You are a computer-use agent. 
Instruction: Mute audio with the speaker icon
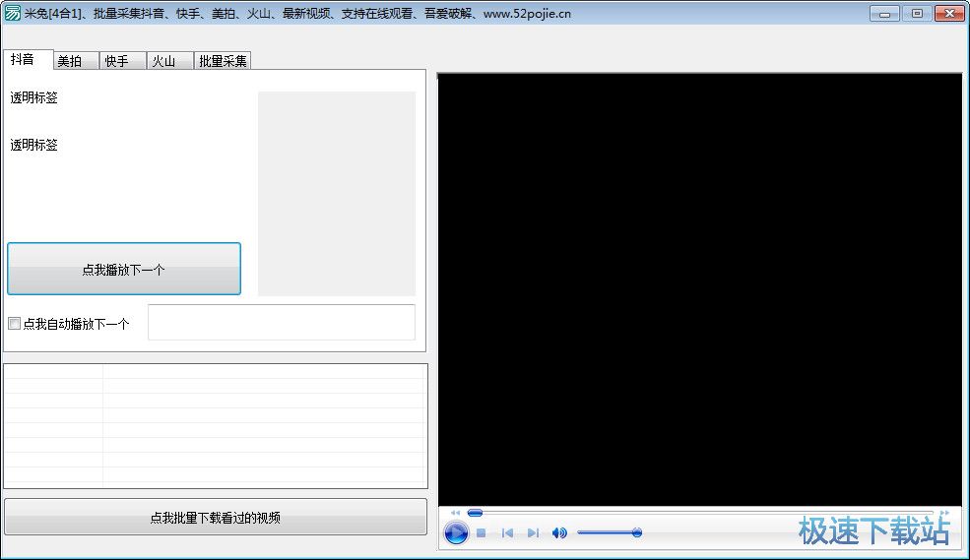[558, 533]
